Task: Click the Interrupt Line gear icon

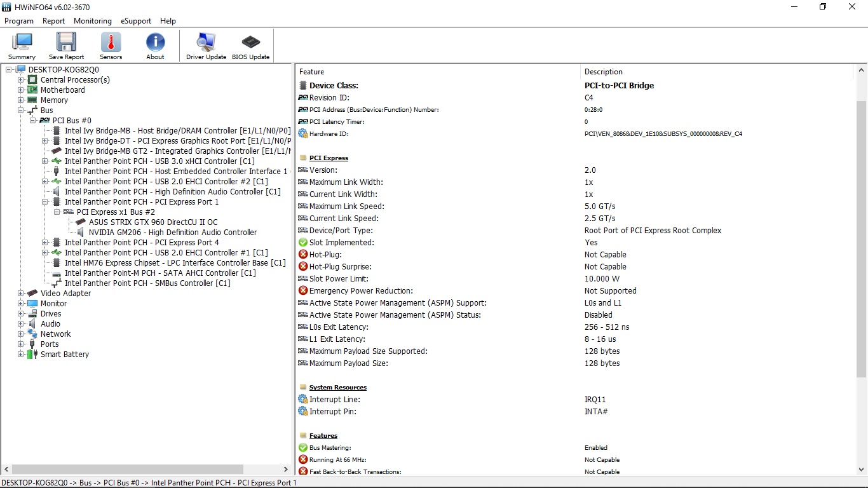Action: pos(303,400)
